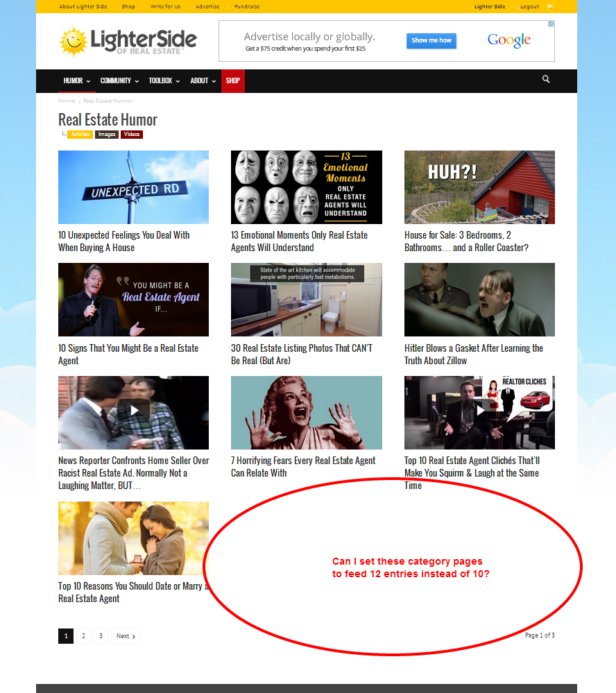Viewport: 616px width, 693px height.
Task: Click the AdChoices icon on the Google ad
Action: click(551, 24)
